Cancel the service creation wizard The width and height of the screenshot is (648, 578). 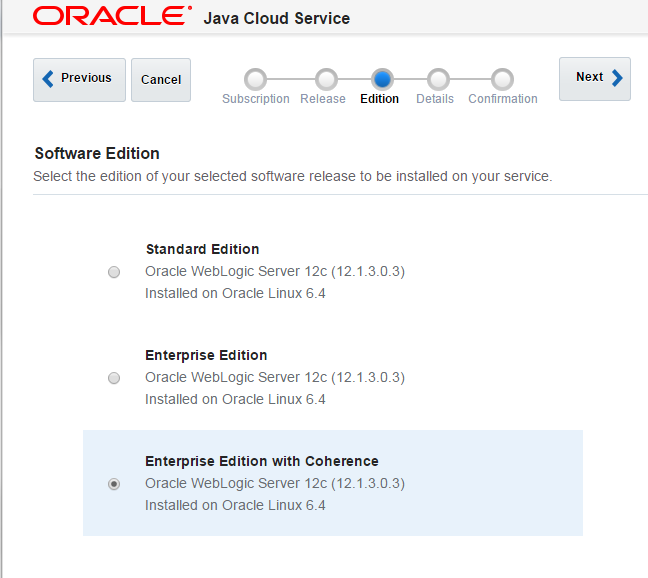161,80
